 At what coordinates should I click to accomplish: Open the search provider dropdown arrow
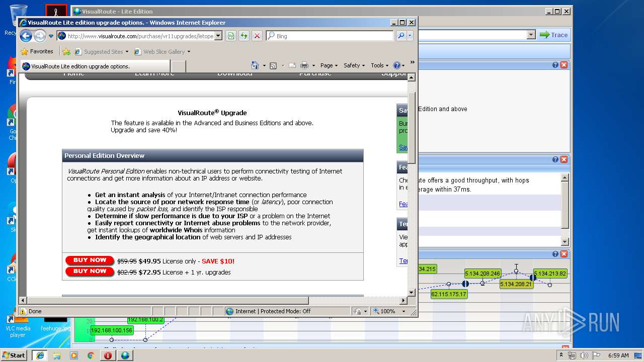410,36
